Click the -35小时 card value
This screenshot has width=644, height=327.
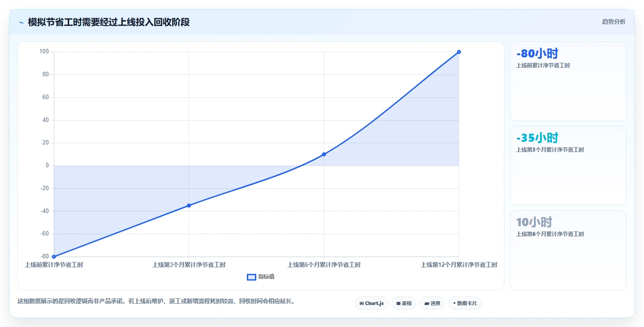coord(537,138)
